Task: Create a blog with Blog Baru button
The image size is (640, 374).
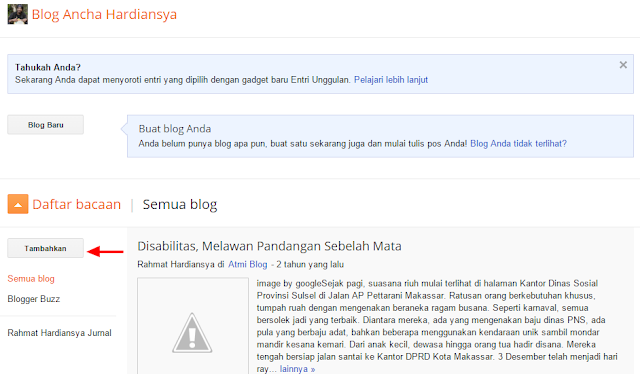Action: pos(45,125)
